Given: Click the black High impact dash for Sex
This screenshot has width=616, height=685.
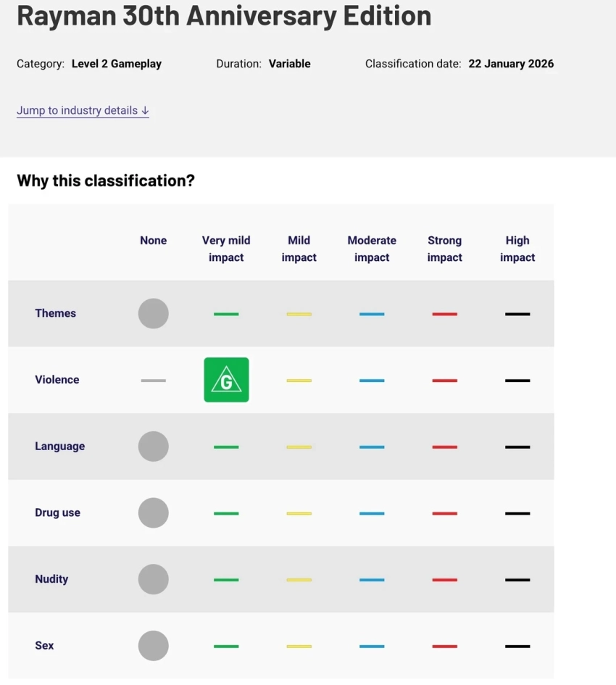Looking at the screenshot, I should click(517, 646).
